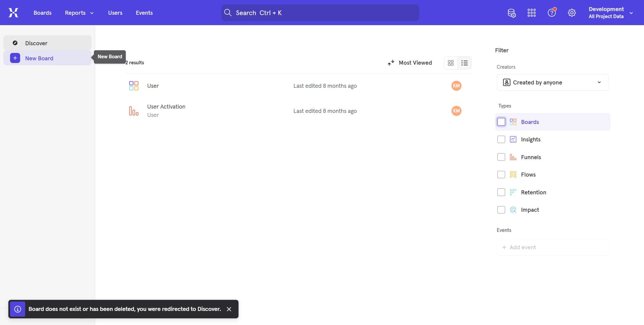
Task: Click the Mixpanel logo icon
Action: pyautogui.click(x=13, y=13)
